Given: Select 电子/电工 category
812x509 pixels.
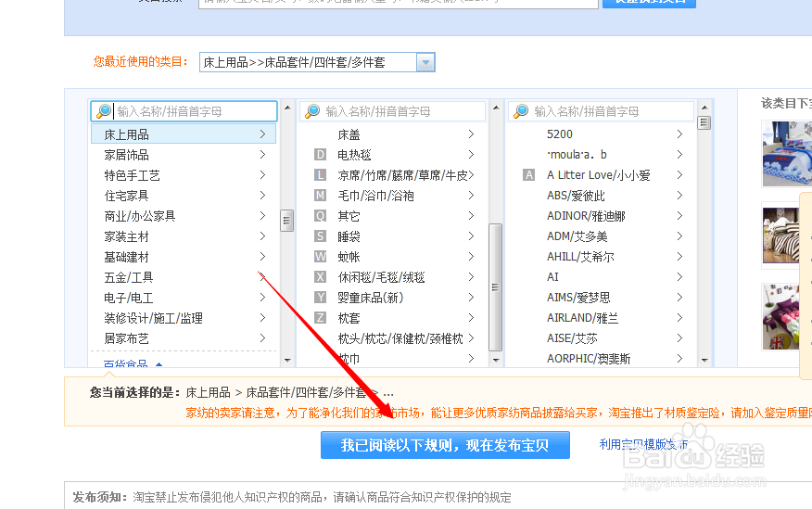Looking at the screenshot, I should [129, 298].
